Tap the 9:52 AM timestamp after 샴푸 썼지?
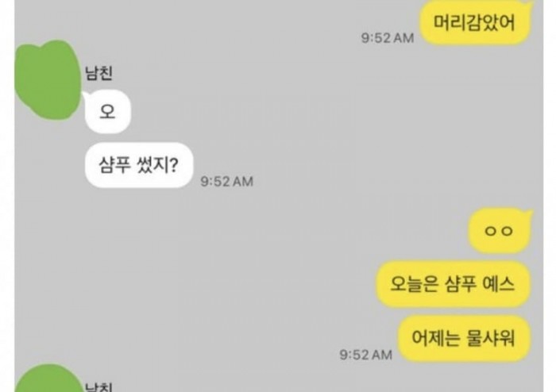The image size is (556, 392). [x=227, y=181]
